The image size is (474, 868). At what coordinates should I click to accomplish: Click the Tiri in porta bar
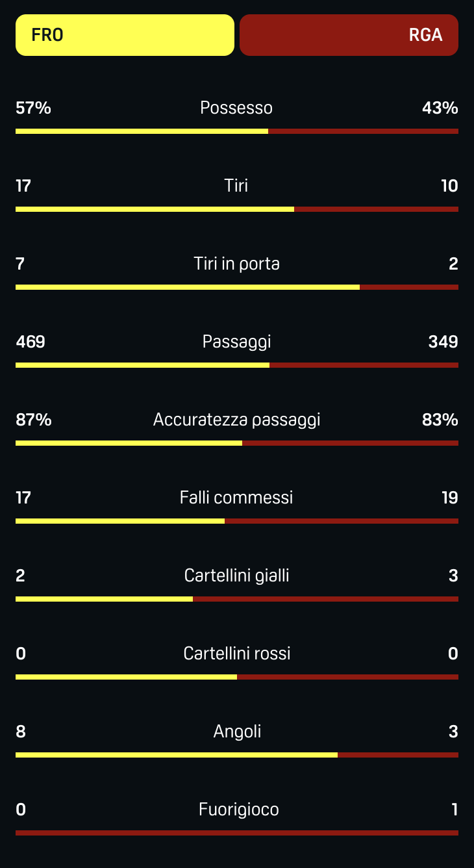(x=237, y=287)
